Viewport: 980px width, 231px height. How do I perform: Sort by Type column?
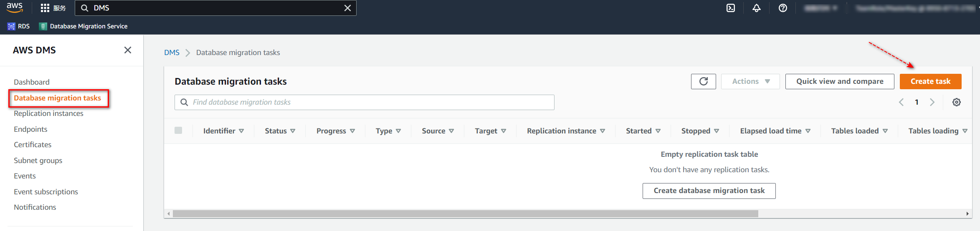388,131
